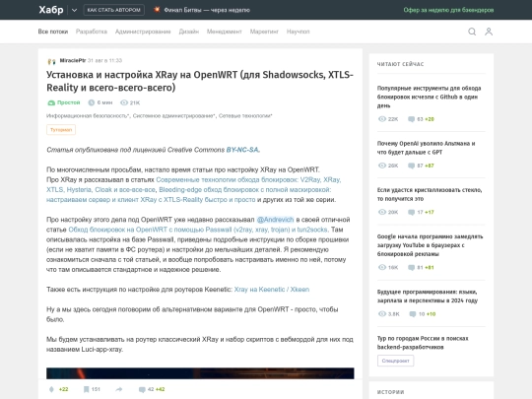
Task: Open the OpenAI fired Altman article
Action: pos(427,148)
